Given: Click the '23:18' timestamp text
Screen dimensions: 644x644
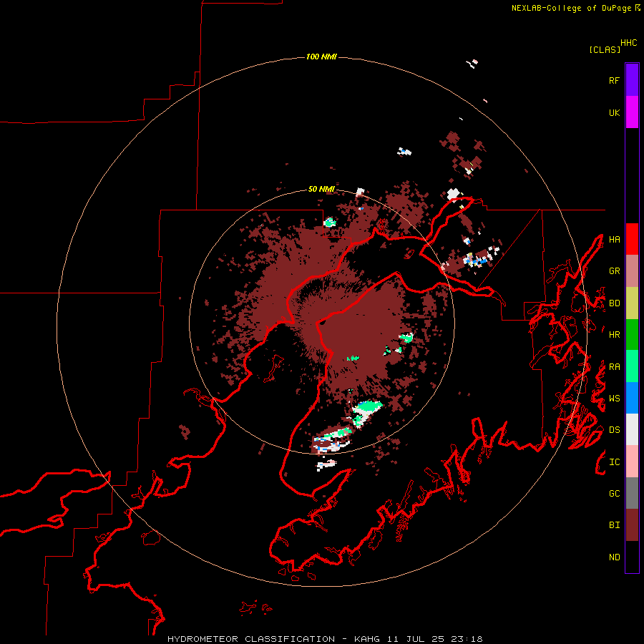Looking at the screenshot, I should [466, 639].
